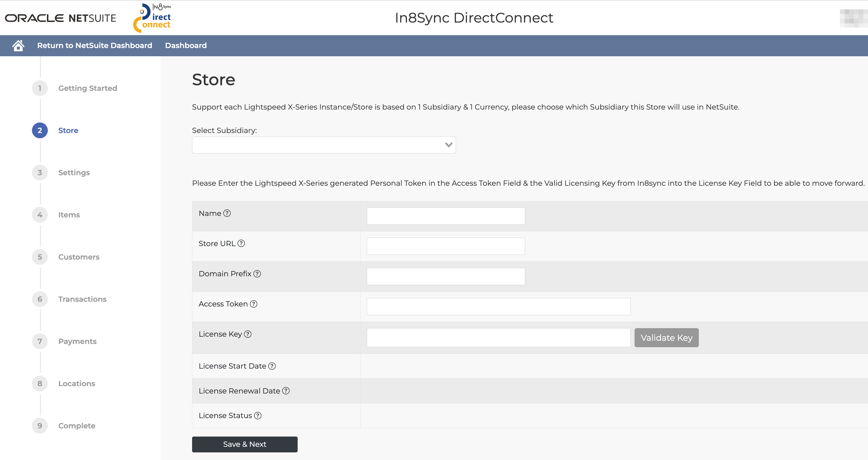Click the home icon in navigation bar
The width and height of the screenshot is (868, 460).
pos(18,45)
